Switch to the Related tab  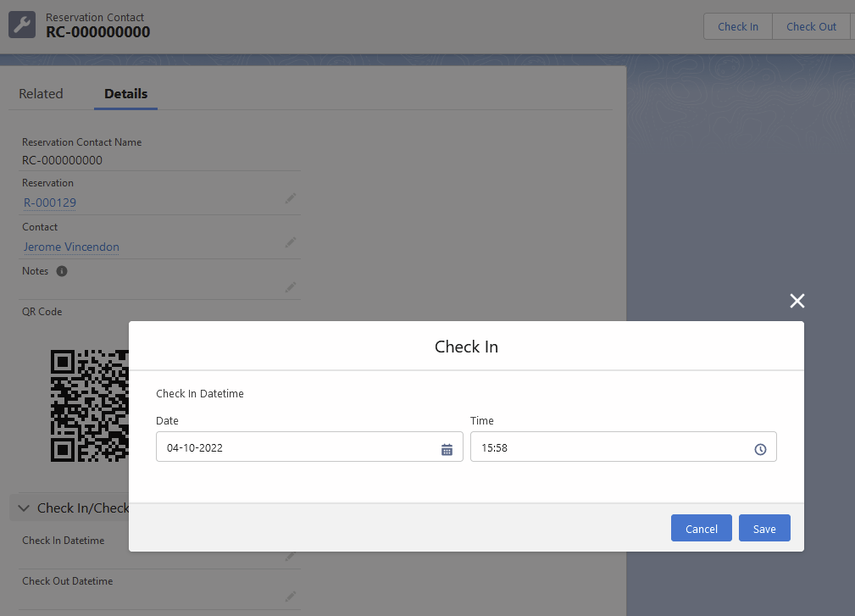click(41, 94)
